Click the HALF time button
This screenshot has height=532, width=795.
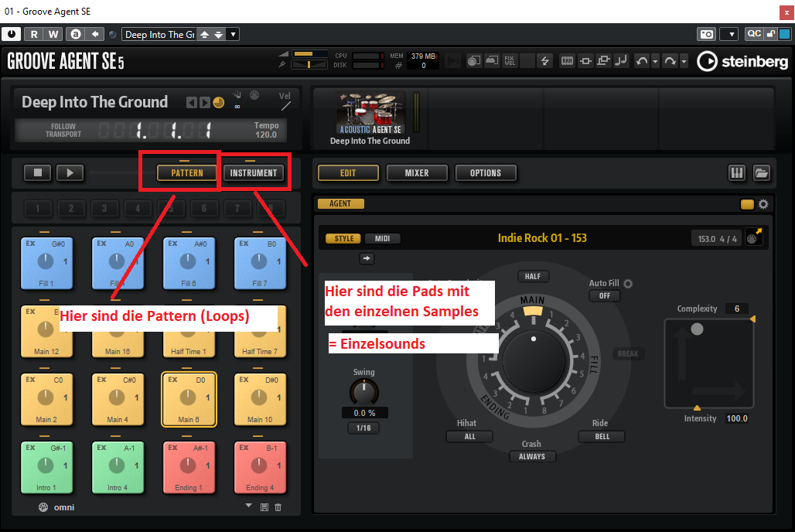click(x=532, y=276)
